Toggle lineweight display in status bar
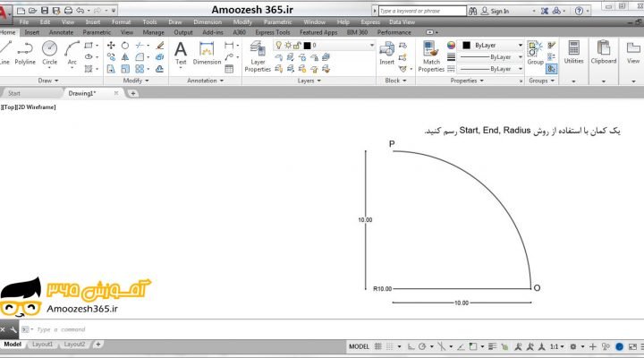 (x=493, y=346)
